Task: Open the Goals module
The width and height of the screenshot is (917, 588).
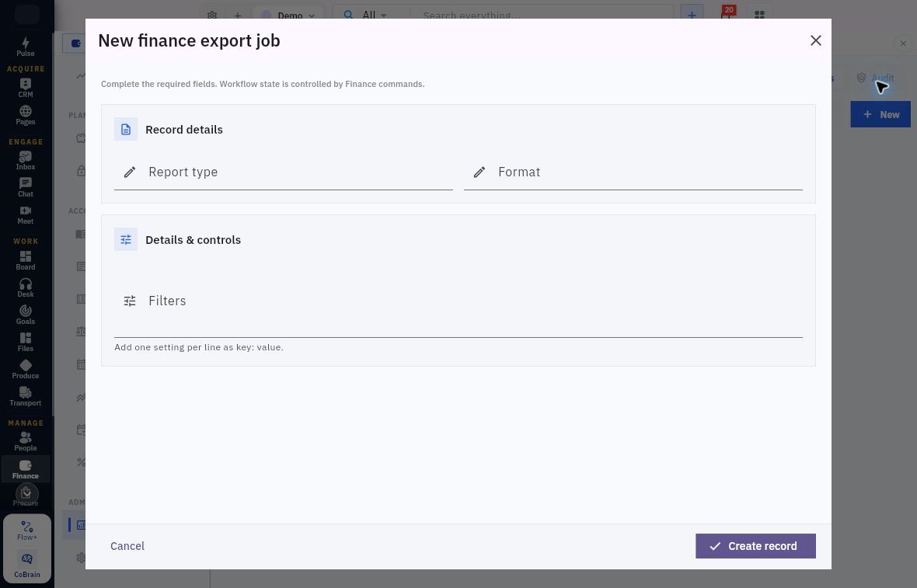Action: pyautogui.click(x=25, y=315)
